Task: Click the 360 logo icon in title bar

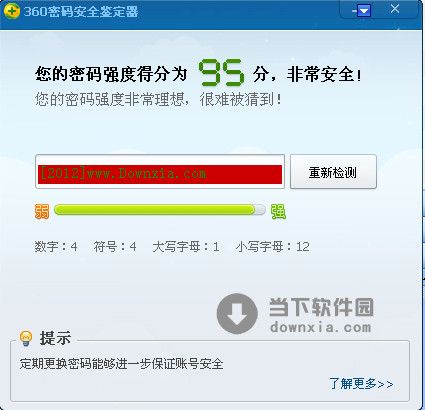Action: 12,11
